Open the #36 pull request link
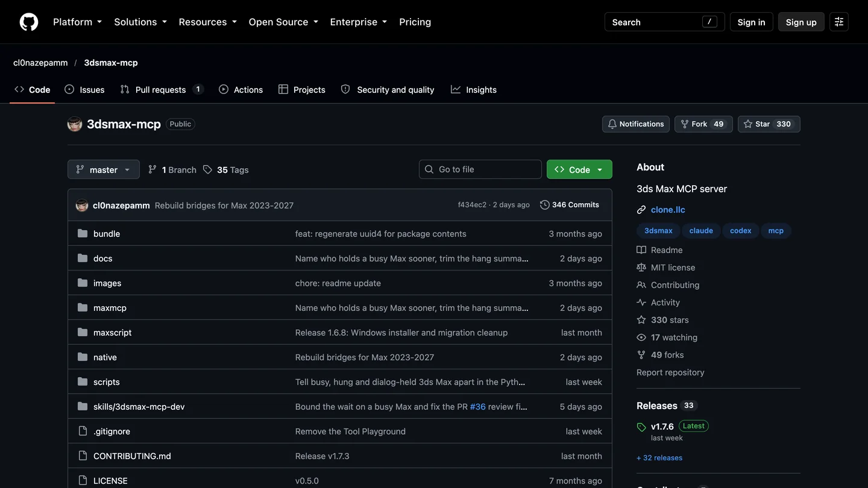868x488 pixels. point(478,407)
